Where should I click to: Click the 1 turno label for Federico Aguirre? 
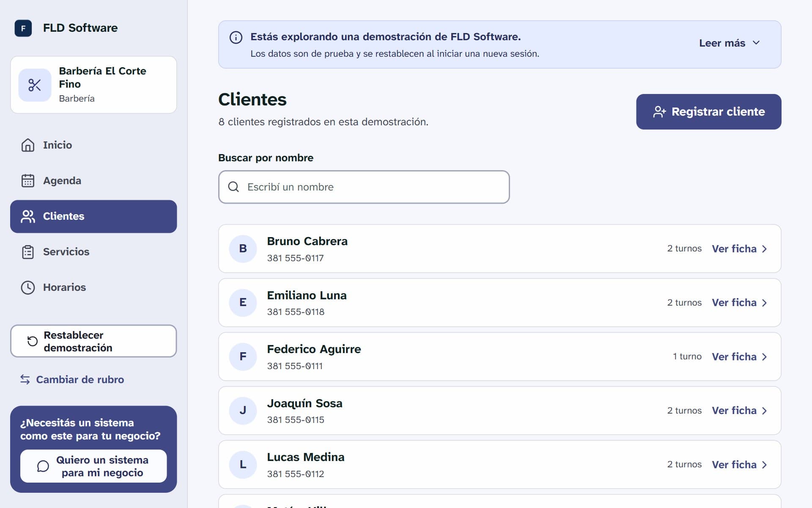687,356
